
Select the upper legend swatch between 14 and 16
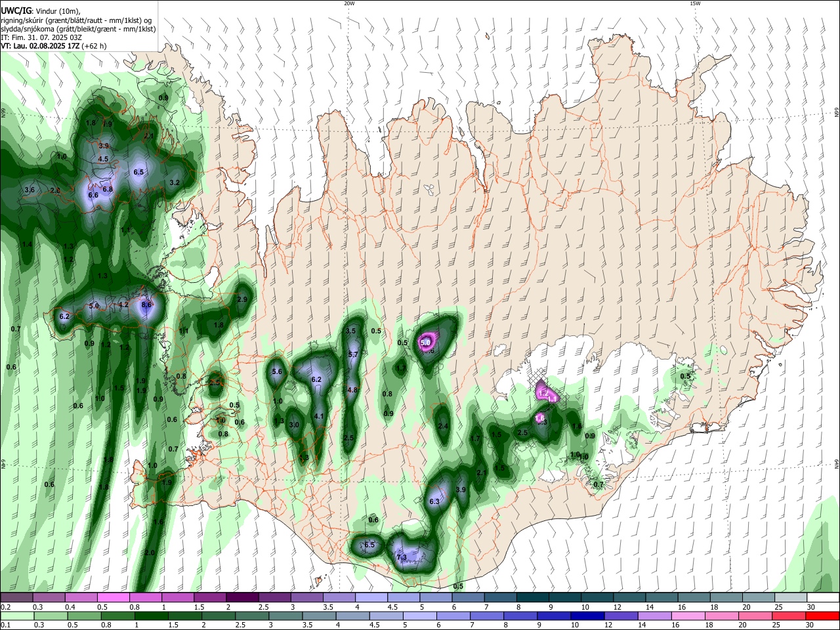click(x=660, y=597)
